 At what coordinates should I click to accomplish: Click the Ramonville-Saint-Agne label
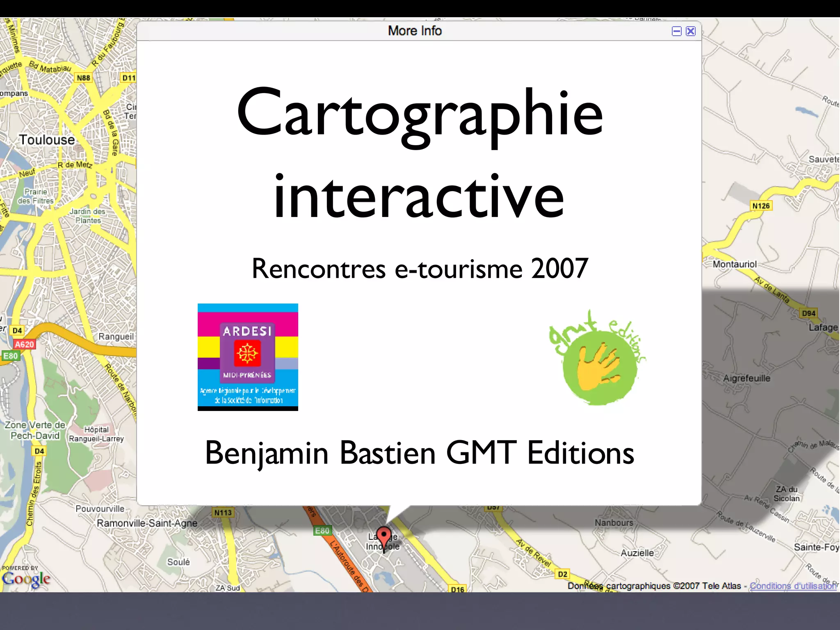(x=147, y=523)
